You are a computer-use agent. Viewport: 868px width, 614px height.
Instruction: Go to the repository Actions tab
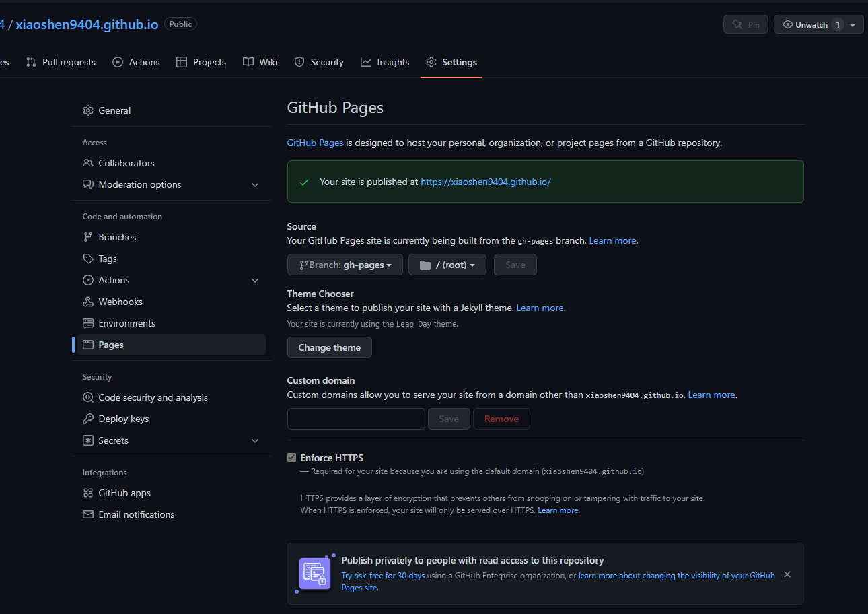[136, 62]
